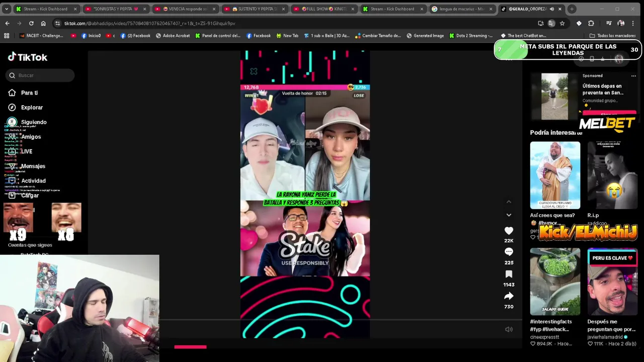Open the Apps grid in bookmarks bar

point(7,36)
